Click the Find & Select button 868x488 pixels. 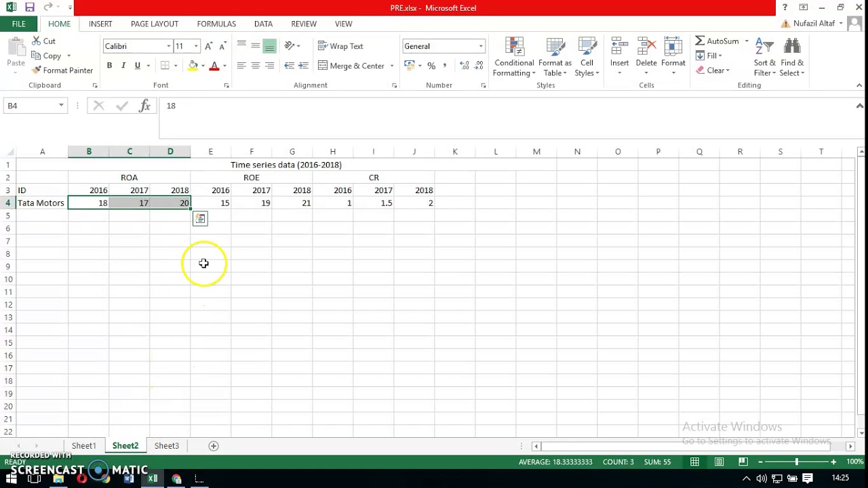point(791,58)
